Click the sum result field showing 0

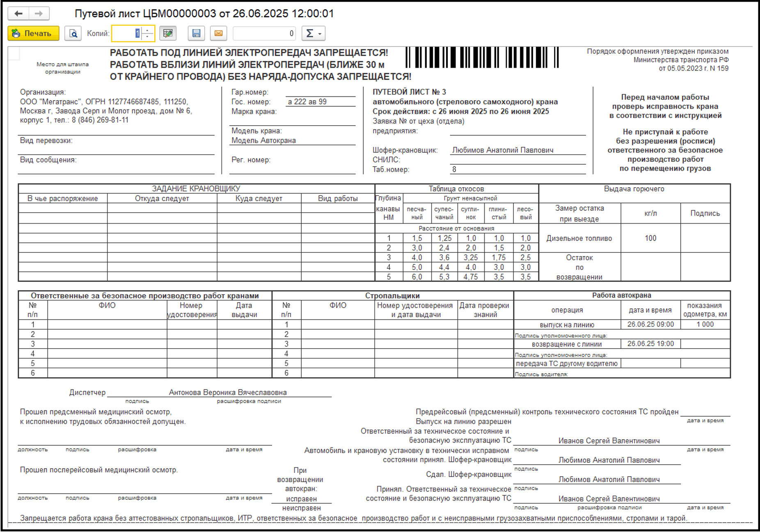pos(264,33)
